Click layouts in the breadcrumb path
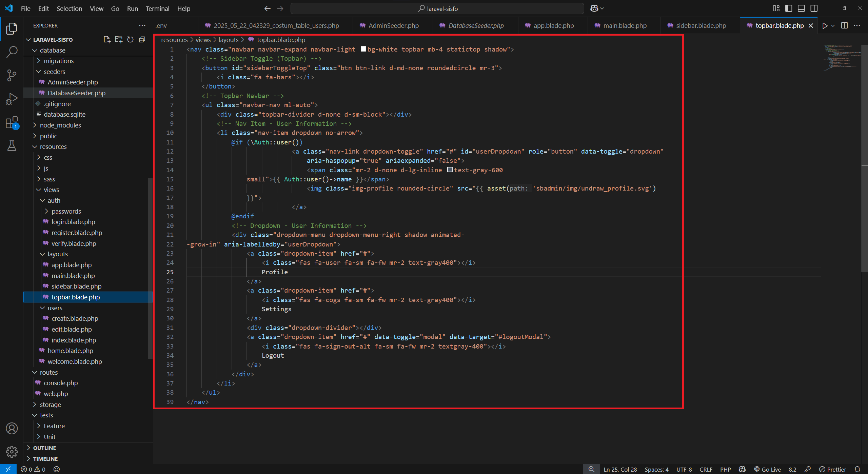The image size is (868, 474). 228,40
